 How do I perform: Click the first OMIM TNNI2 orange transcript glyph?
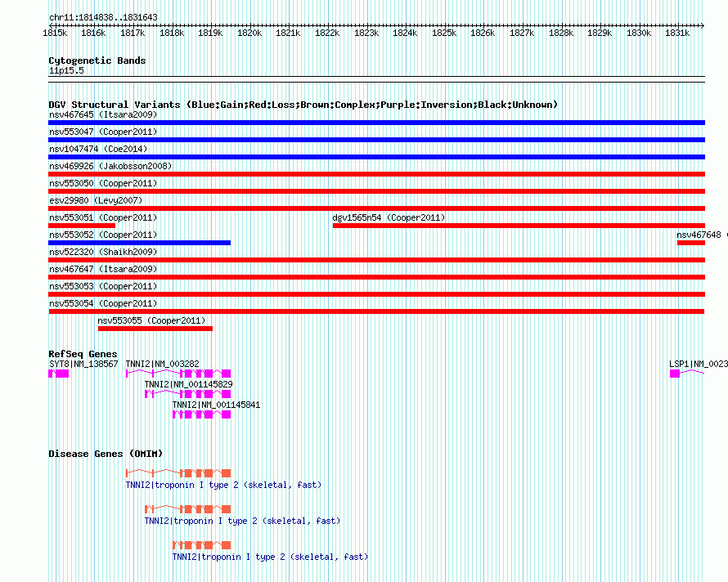(178, 473)
